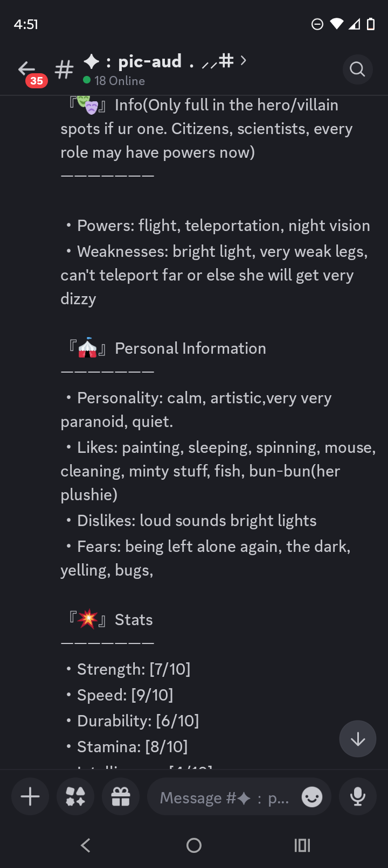This screenshot has width=388, height=868.
Task: Tap the explosion emoji beside Stats
Action: (x=87, y=619)
